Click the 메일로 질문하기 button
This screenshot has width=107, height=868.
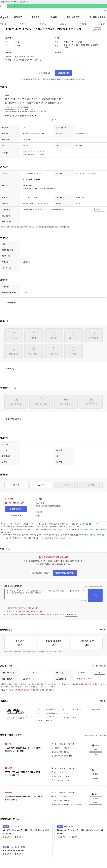click(71, 615)
